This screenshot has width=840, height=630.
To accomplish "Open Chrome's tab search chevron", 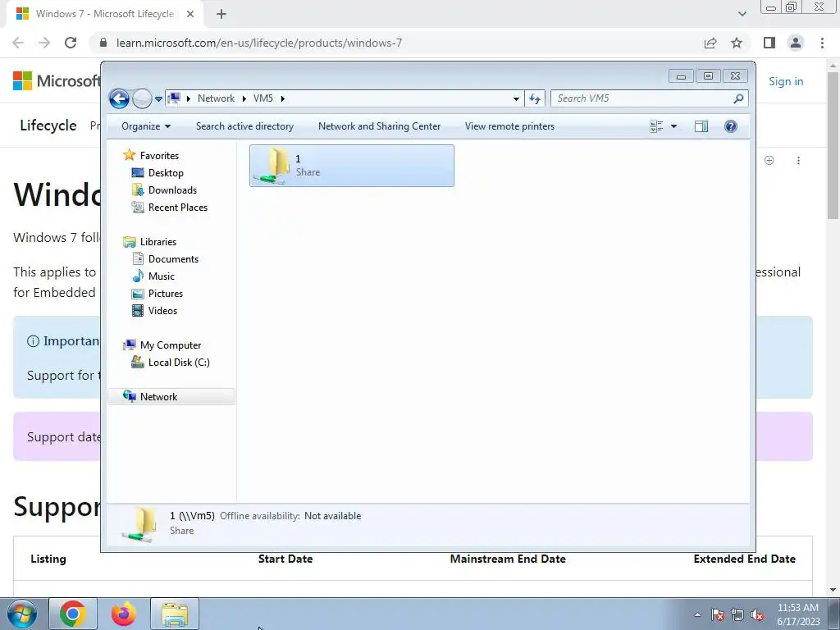I will coord(742,14).
